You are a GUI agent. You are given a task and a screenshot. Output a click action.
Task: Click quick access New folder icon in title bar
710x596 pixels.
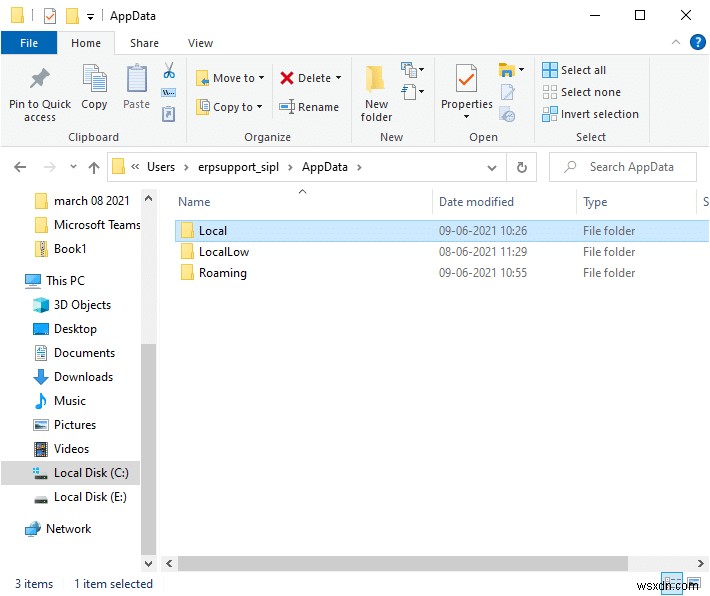tap(72, 16)
